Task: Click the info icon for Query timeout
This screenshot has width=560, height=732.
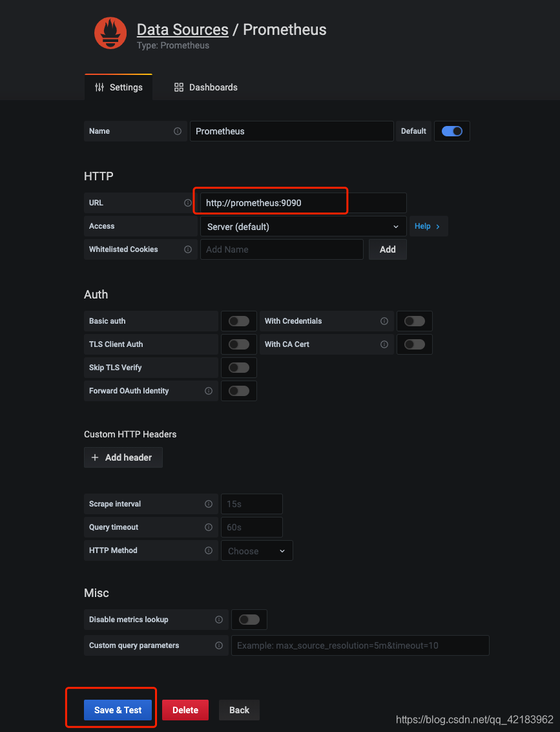Action: (209, 527)
